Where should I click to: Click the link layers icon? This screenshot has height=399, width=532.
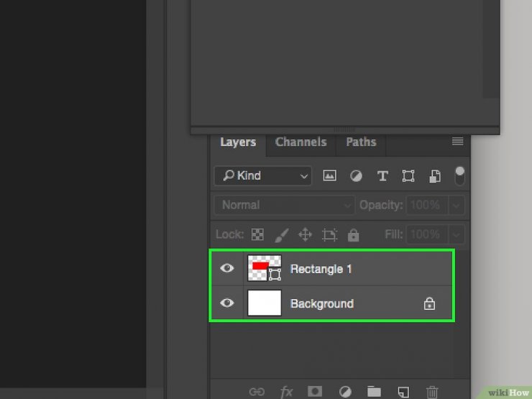[257, 392]
